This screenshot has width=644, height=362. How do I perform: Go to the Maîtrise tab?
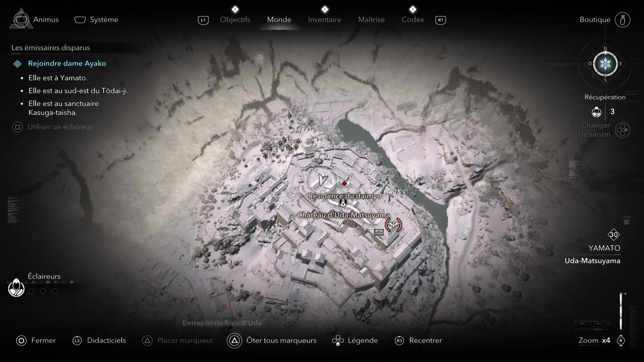point(371,20)
